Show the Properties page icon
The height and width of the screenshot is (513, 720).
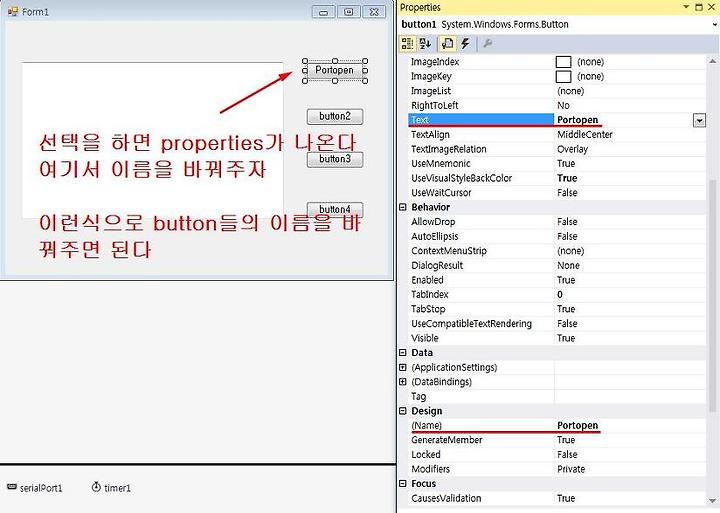(447, 44)
